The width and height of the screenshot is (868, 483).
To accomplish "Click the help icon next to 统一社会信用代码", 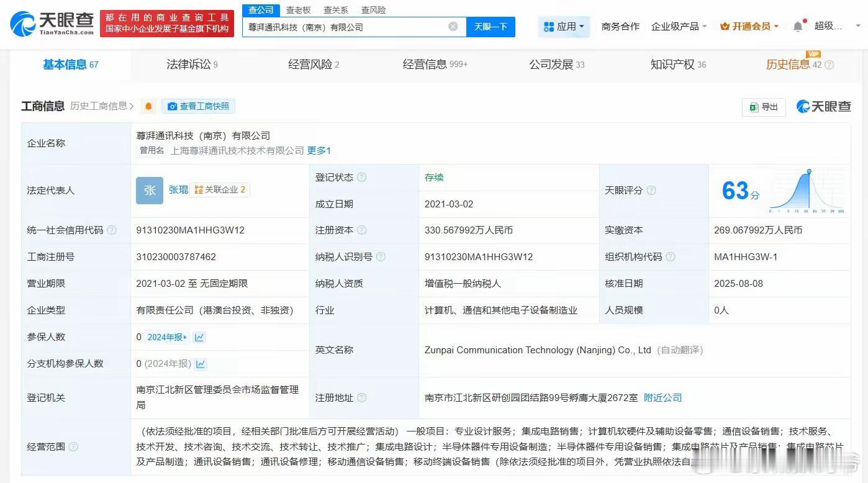I will tap(112, 230).
